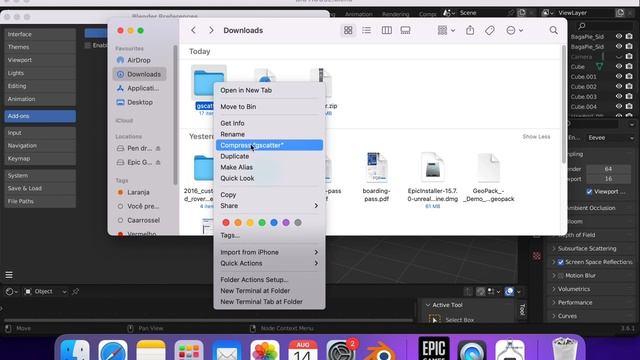Go forward in Finder history
Screen dimensions: 640x360
tap(211, 30)
